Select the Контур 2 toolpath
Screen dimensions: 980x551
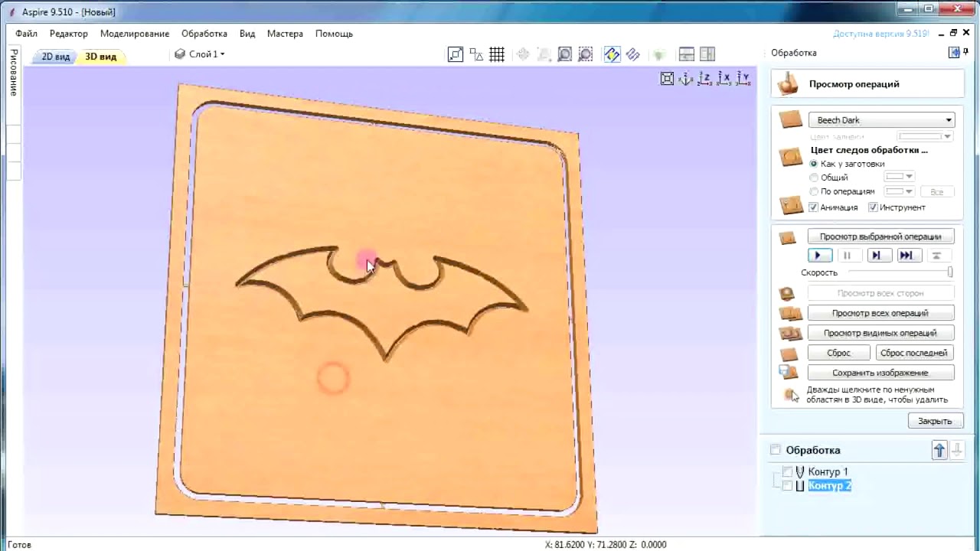click(830, 486)
